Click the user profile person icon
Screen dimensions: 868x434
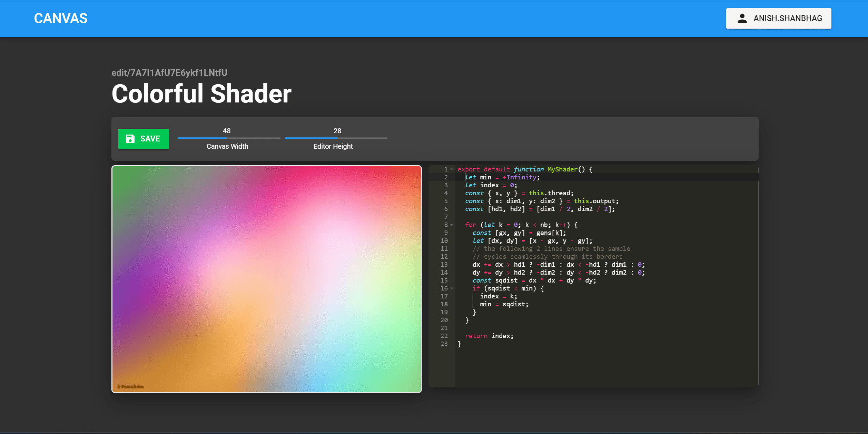742,18
